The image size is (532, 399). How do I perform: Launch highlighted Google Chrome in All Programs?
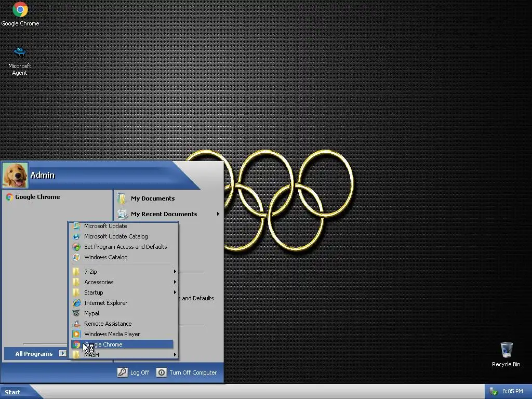(x=122, y=344)
